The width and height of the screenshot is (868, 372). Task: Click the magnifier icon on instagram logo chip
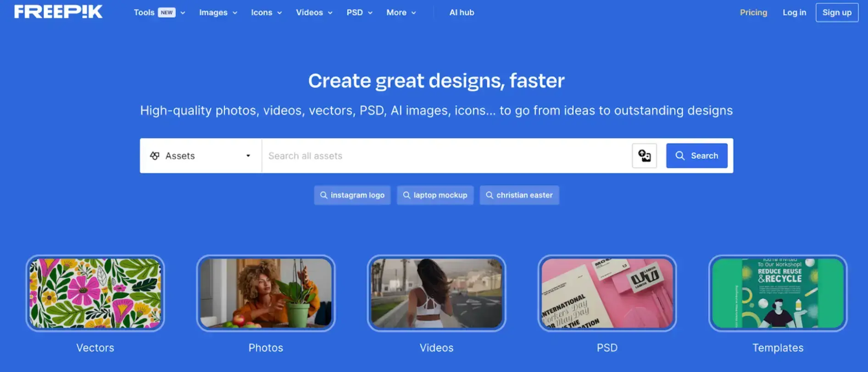(323, 195)
